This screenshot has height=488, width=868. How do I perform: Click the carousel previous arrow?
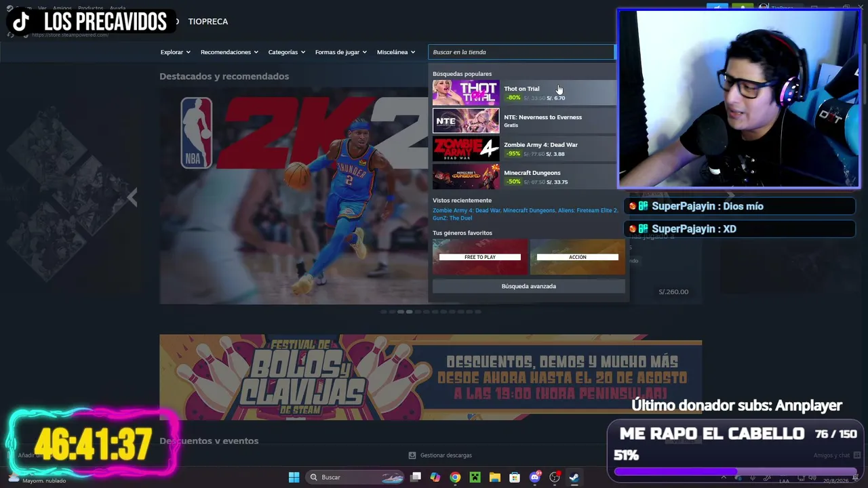click(x=132, y=197)
